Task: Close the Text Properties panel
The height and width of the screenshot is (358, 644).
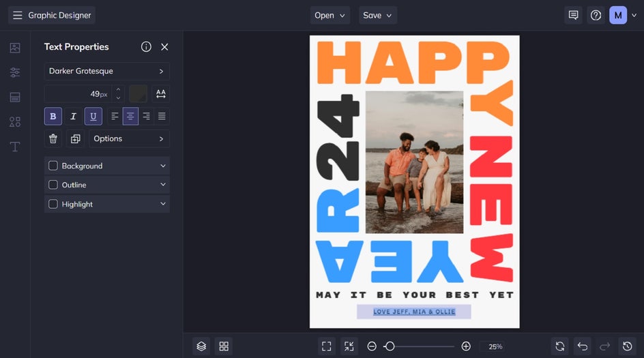Action: pyautogui.click(x=164, y=47)
